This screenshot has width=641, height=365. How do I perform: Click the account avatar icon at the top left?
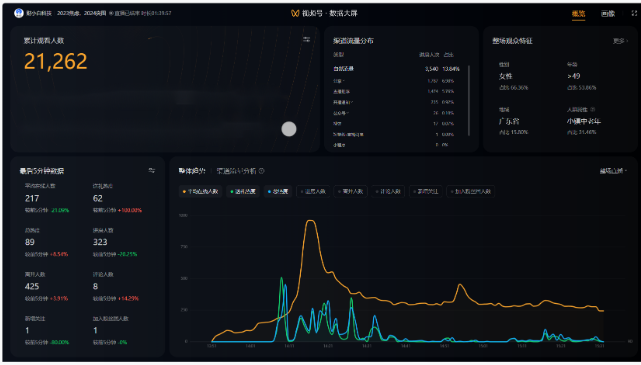[x=19, y=13]
